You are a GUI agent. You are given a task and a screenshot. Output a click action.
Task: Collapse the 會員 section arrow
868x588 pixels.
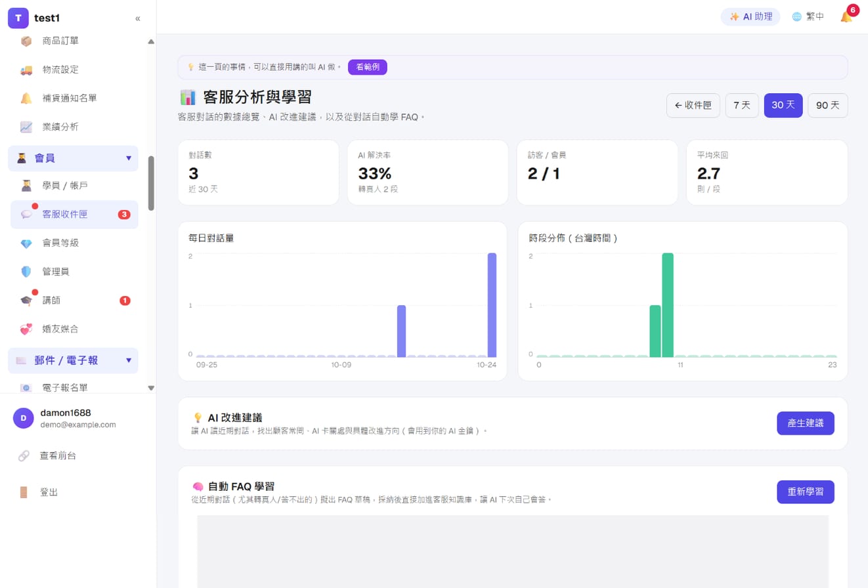129,158
